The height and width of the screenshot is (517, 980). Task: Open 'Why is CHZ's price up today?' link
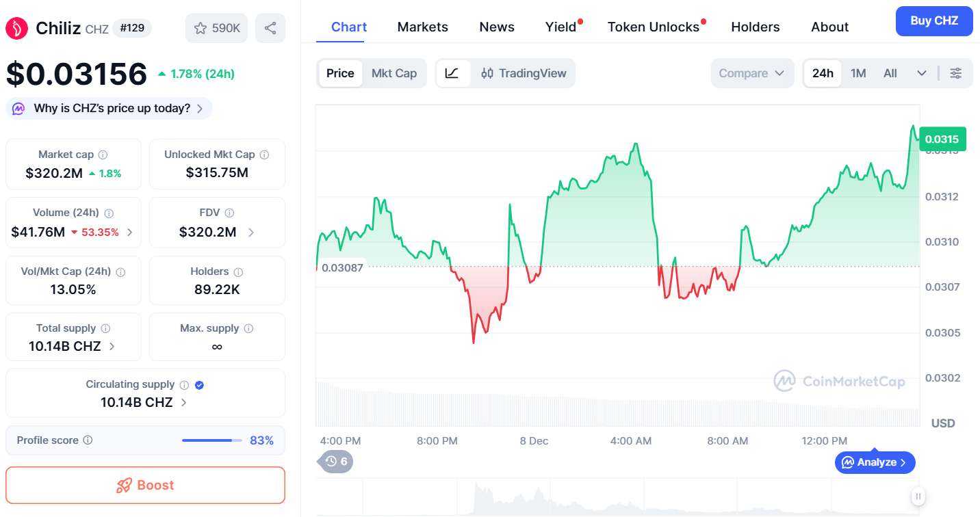pos(108,108)
